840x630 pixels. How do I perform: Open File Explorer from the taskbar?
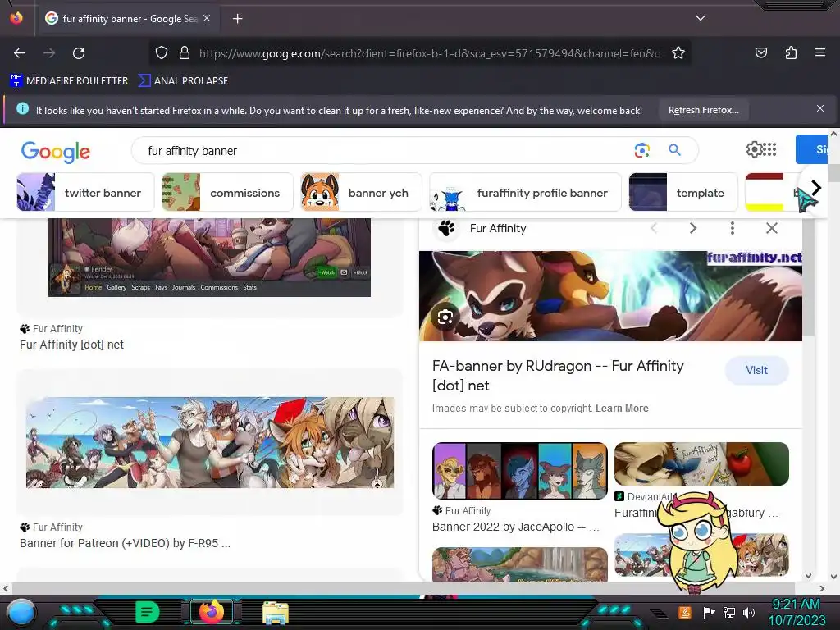tap(276, 612)
